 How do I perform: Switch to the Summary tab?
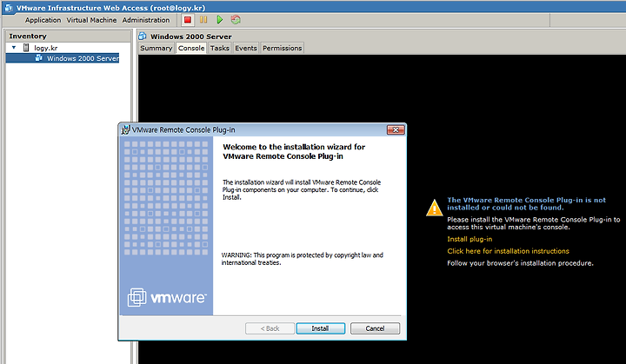click(x=156, y=48)
